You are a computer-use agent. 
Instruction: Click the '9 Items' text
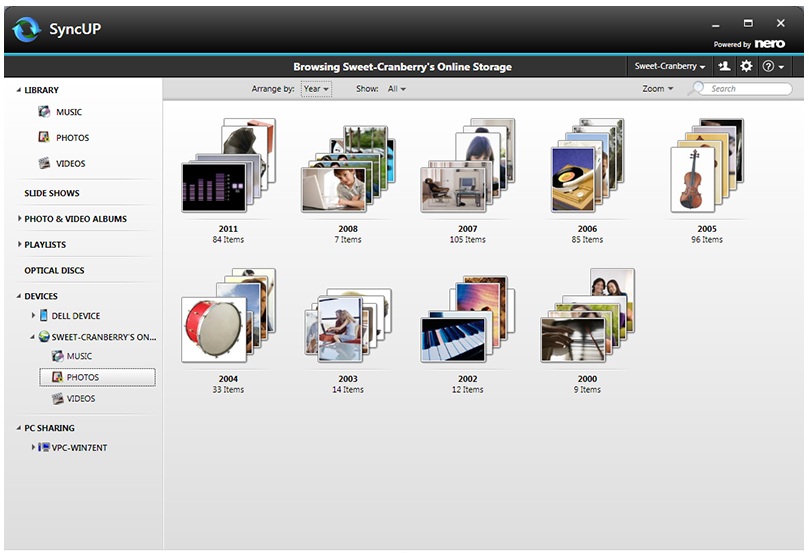587,390
